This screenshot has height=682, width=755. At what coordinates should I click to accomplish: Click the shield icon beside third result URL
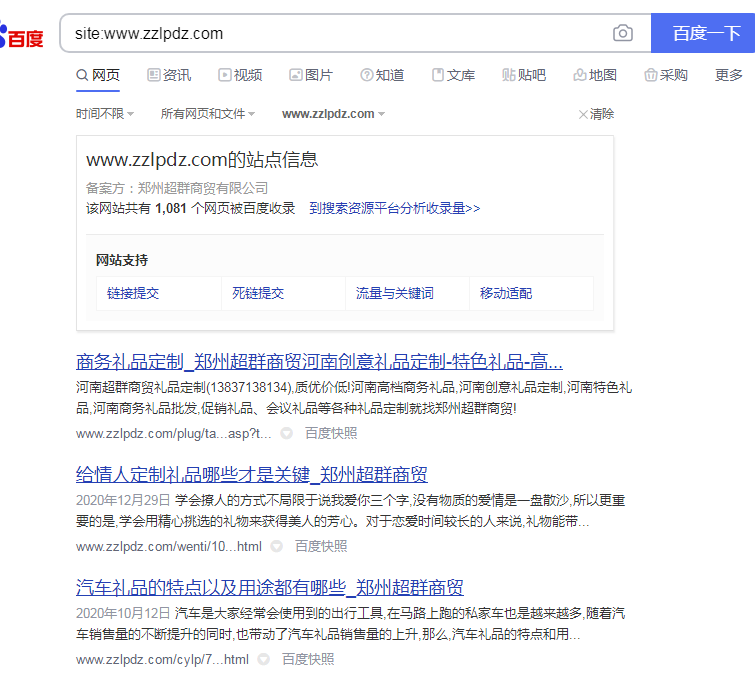[264, 660]
